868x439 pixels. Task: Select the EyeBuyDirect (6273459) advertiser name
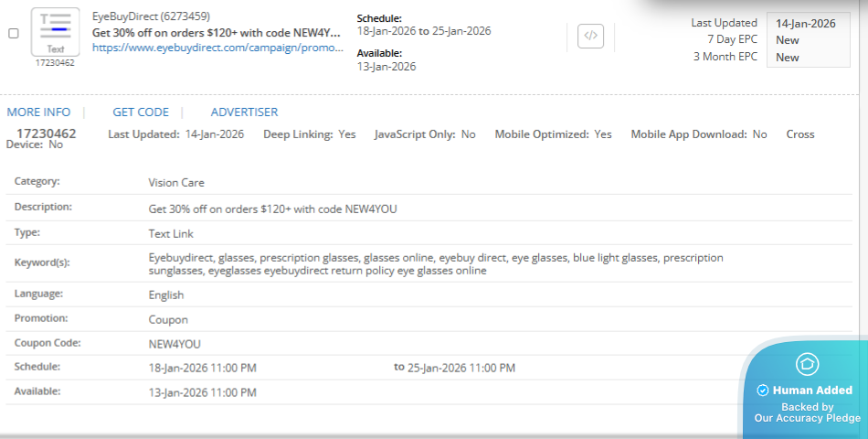[x=152, y=16]
